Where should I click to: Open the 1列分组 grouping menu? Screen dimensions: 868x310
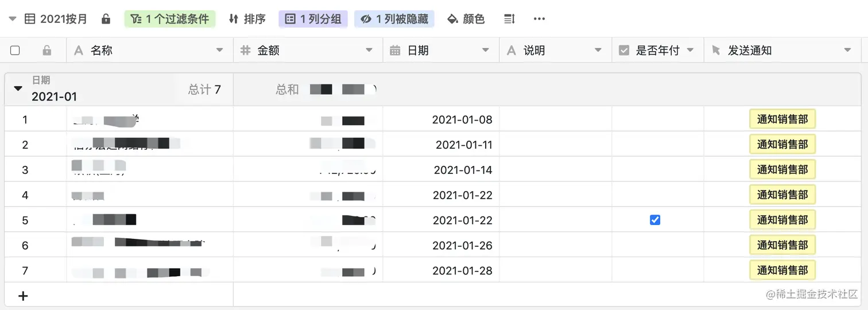[313, 19]
